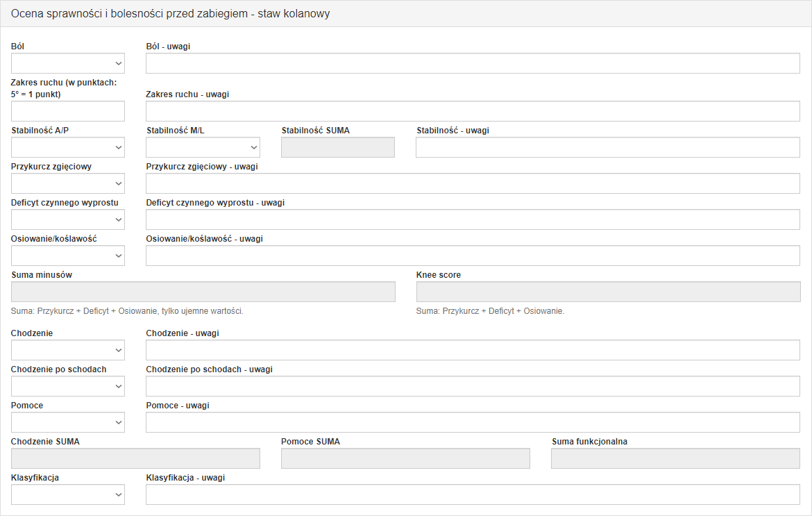Focus the Pomoce - uwagi input
Viewport: 812px width, 516px height.
coord(472,422)
